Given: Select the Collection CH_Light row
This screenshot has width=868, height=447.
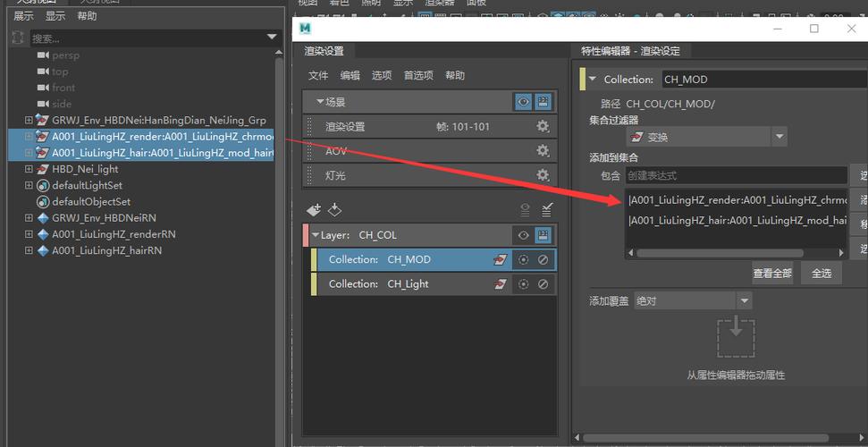Looking at the screenshot, I should pyautogui.click(x=434, y=284).
